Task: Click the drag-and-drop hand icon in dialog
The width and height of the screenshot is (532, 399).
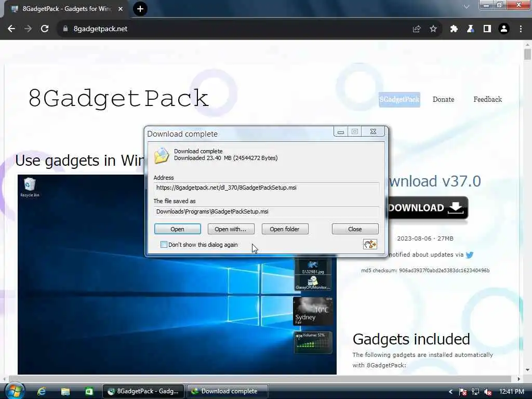Action: click(370, 244)
